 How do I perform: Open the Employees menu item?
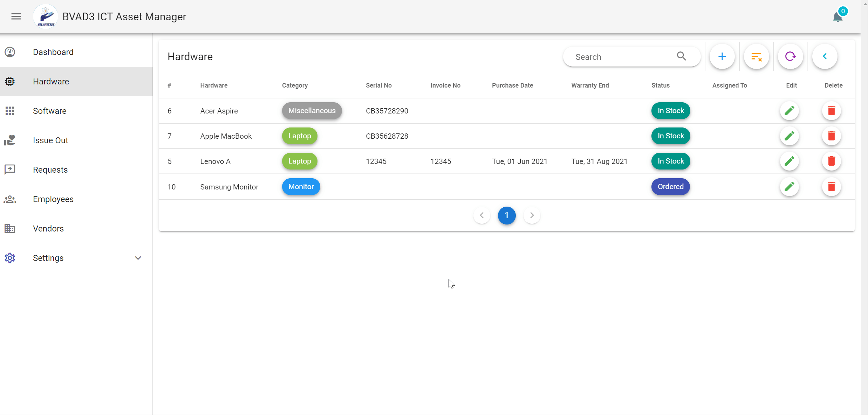(53, 199)
